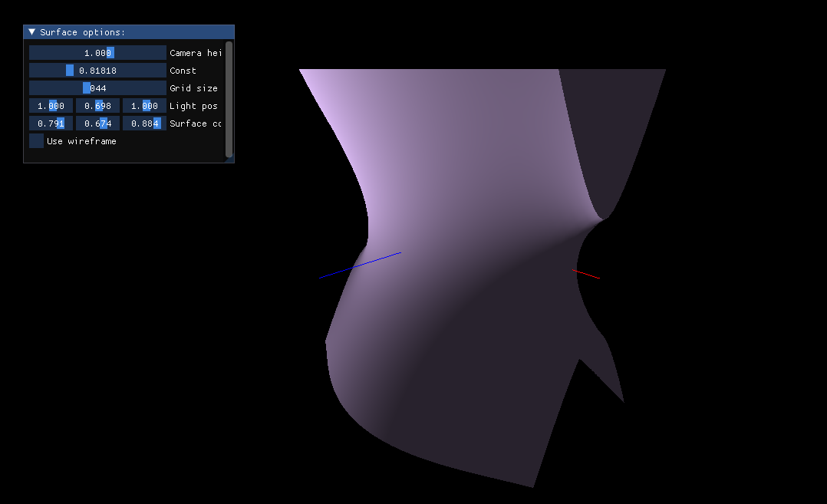Image resolution: width=827 pixels, height=504 pixels.
Task: Click the Surface options title bar
Action: tap(129, 32)
